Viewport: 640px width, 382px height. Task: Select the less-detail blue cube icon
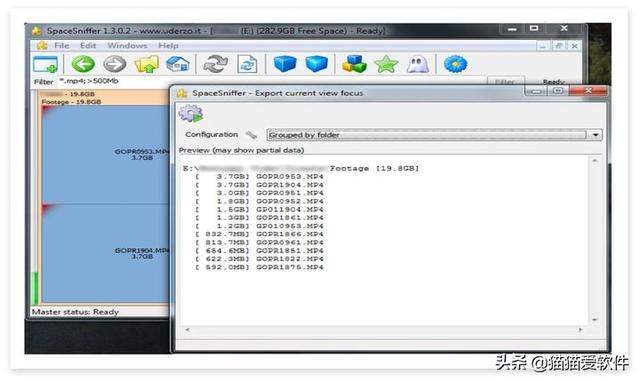pyautogui.click(x=284, y=64)
